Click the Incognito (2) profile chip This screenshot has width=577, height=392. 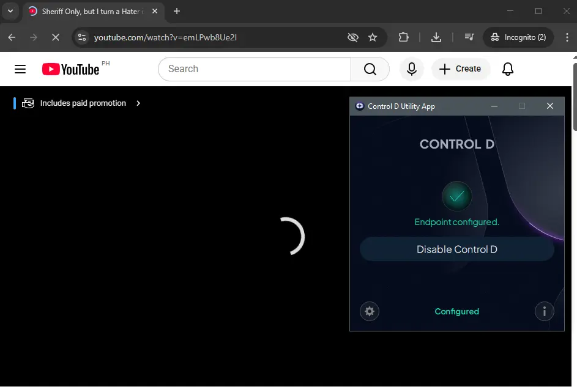tap(518, 37)
